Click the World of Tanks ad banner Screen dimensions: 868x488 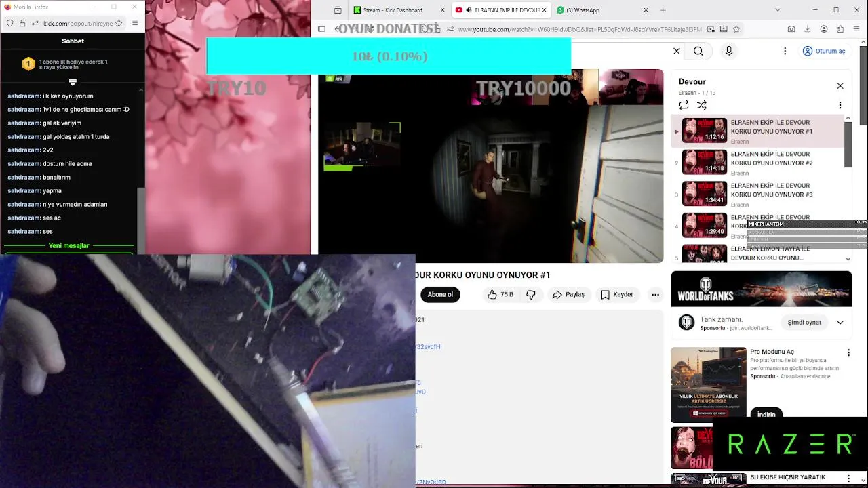click(x=761, y=289)
